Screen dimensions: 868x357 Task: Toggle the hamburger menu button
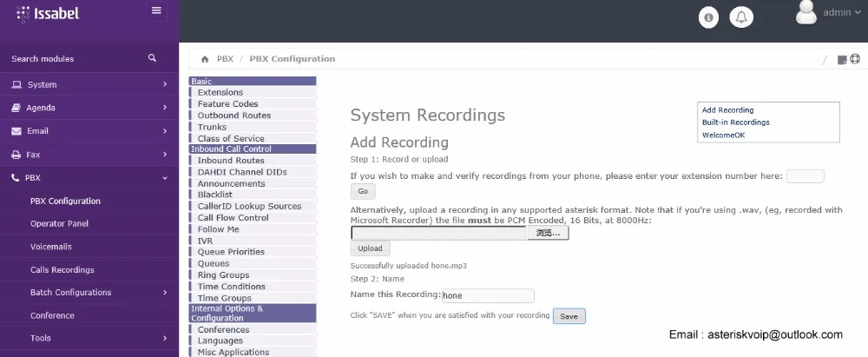click(156, 10)
